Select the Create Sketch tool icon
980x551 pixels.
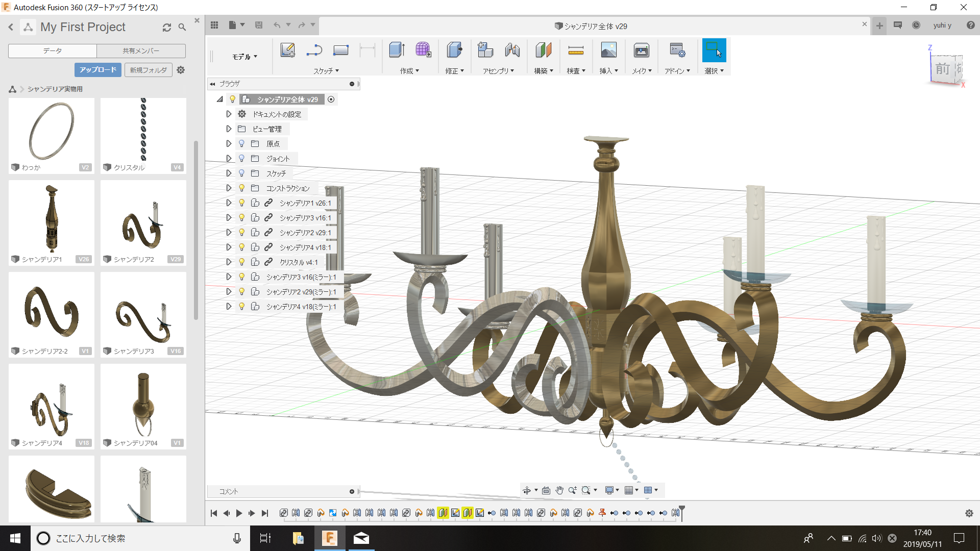(x=287, y=50)
